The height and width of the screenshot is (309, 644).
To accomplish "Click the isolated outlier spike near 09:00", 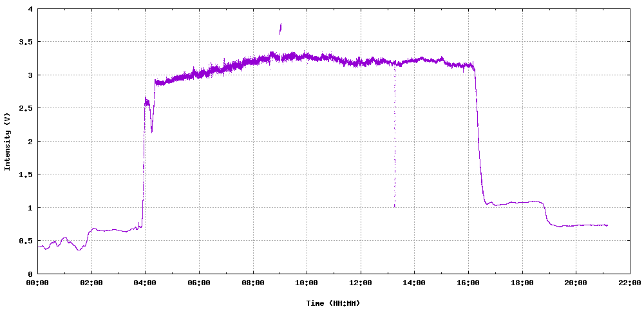I will [x=280, y=28].
